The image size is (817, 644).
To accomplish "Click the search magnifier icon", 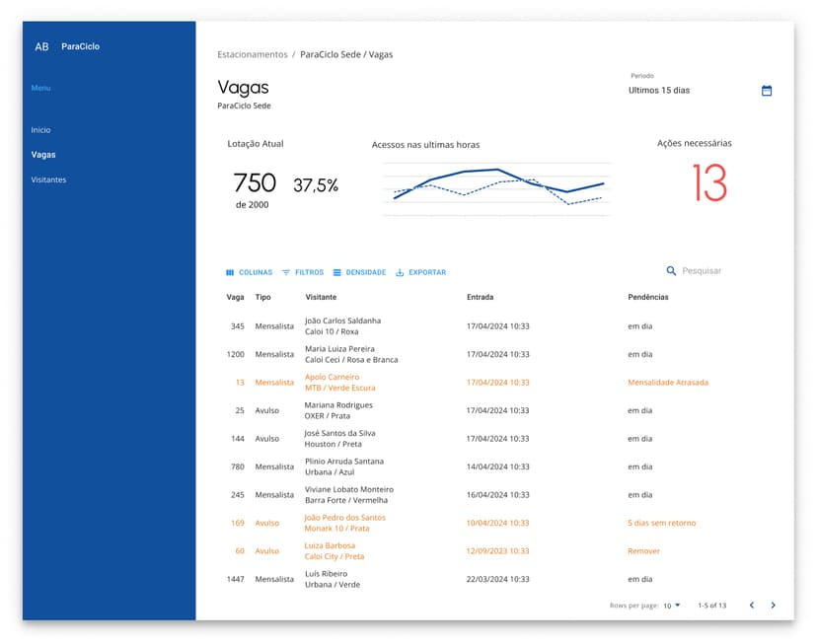I will (671, 271).
